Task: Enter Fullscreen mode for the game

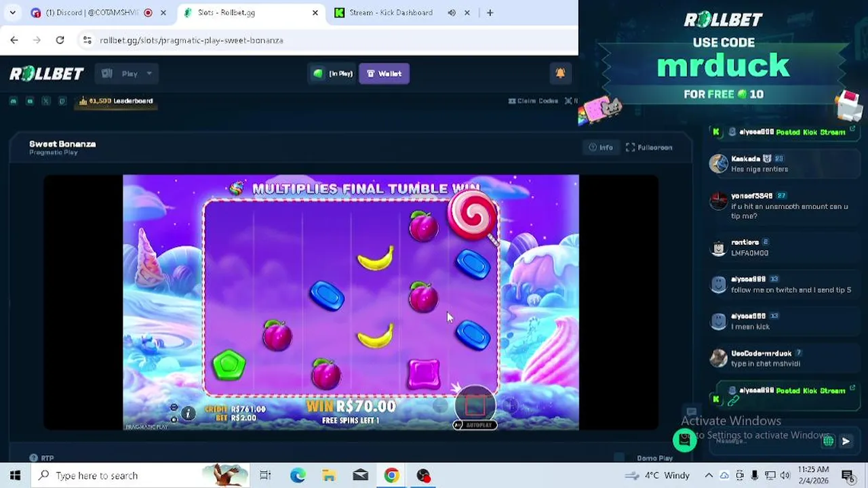Action: click(649, 147)
